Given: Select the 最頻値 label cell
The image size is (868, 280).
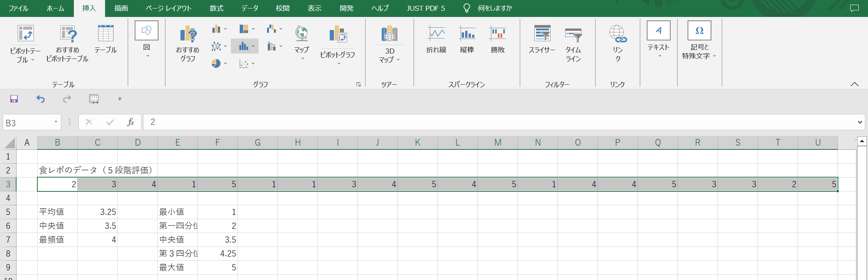Looking at the screenshot, I should tap(57, 240).
